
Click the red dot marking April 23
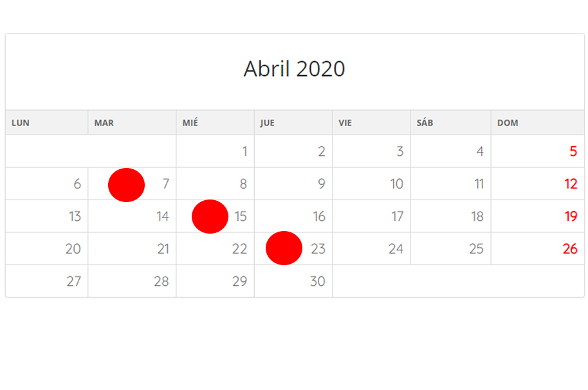pos(284,248)
